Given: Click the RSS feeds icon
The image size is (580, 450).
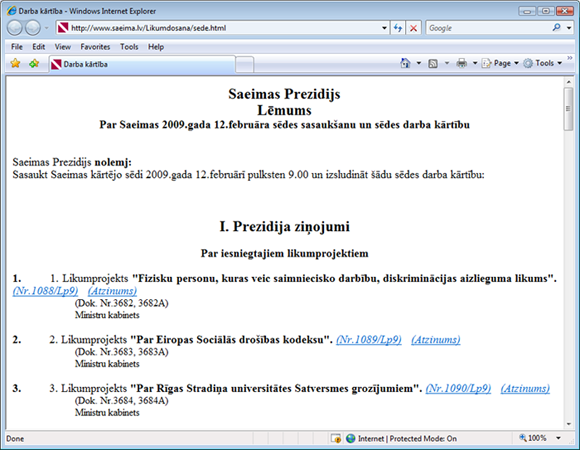Looking at the screenshot, I should tap(433, 64).
